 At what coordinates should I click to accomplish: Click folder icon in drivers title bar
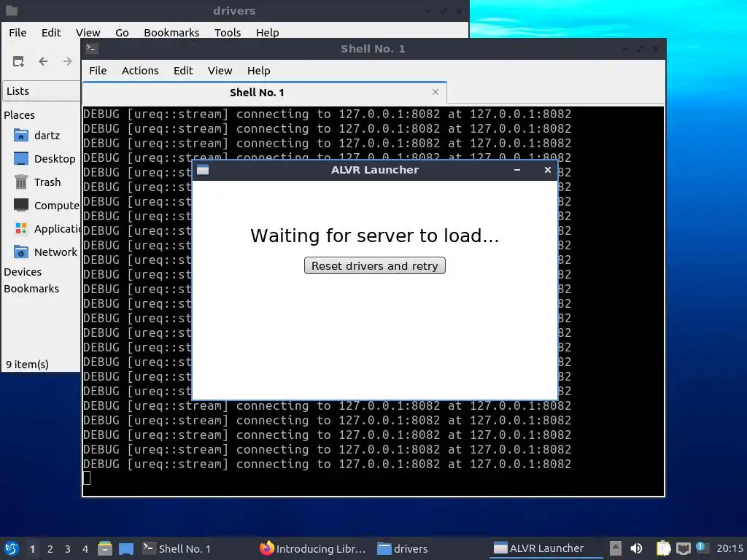(12, 10)
